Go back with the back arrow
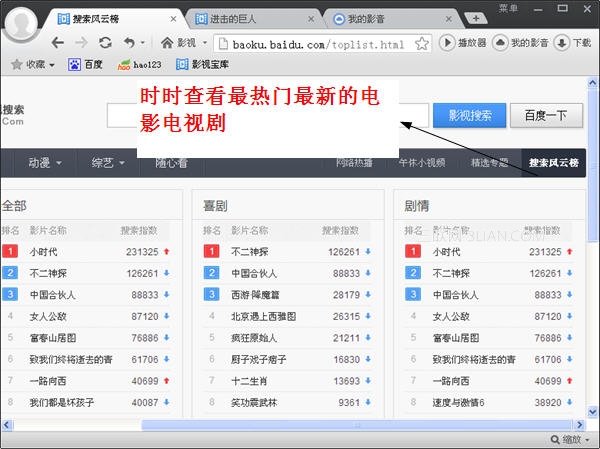The width and height of the screenshot is (600, 449). click(x=58, y=42)
